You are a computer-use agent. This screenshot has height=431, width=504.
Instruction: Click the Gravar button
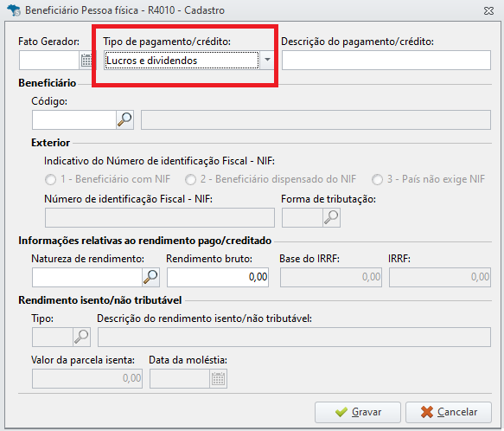click(x=358, y=412)
